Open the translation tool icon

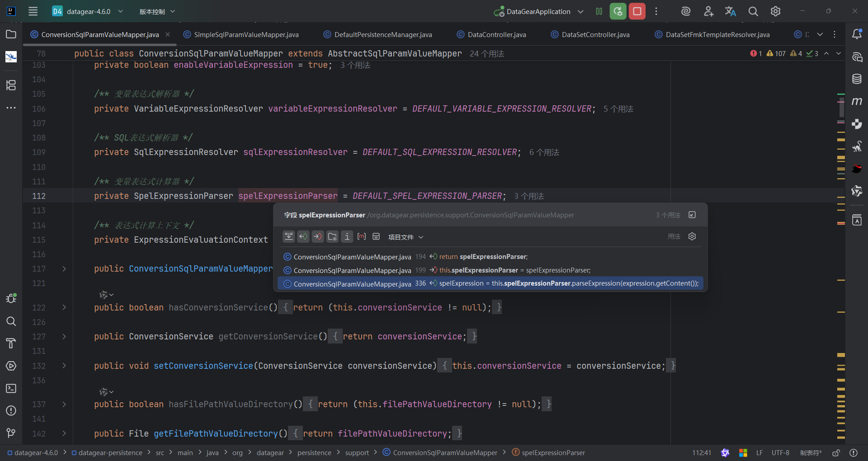[731, 11]
